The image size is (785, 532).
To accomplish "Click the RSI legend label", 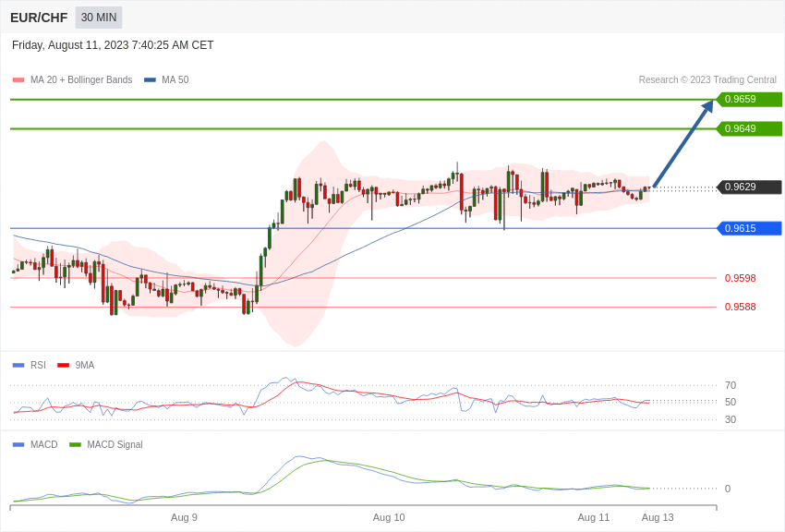I will 38,366.
